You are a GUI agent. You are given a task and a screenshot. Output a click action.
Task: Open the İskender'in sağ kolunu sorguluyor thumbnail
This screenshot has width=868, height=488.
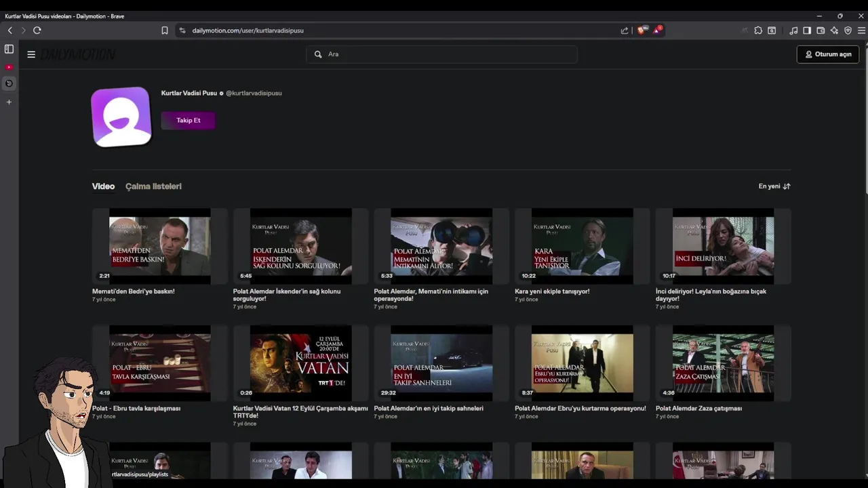301,246
